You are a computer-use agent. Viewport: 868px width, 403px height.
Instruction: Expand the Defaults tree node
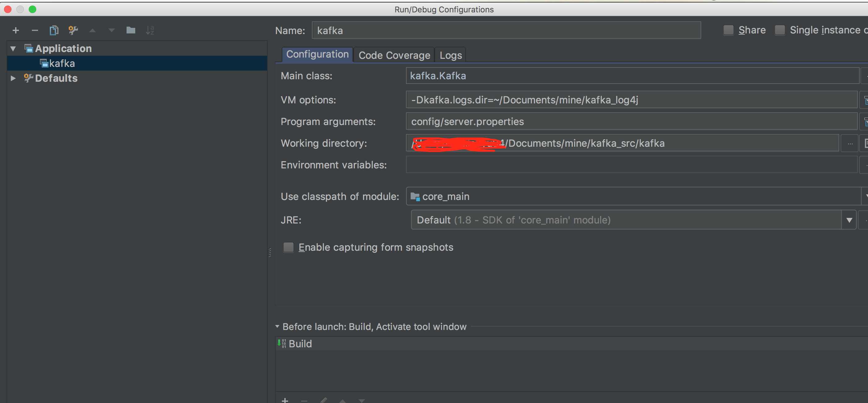[x=13, y=78]
